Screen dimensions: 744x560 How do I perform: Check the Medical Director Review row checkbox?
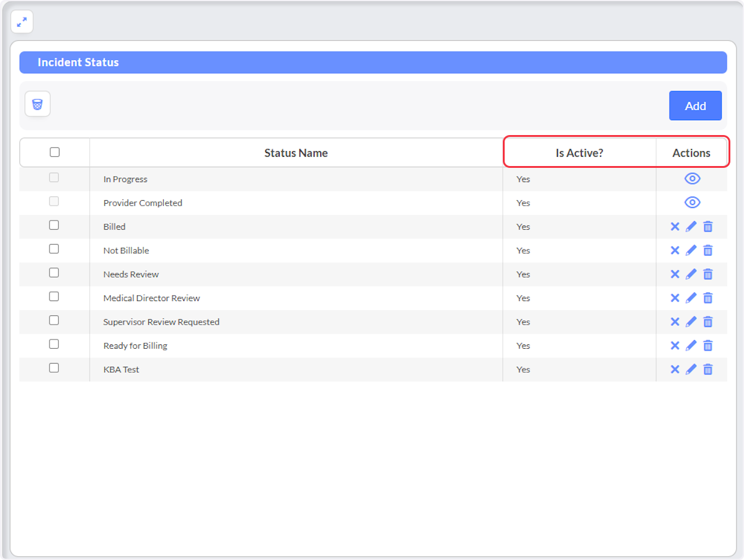coord(54,296)
